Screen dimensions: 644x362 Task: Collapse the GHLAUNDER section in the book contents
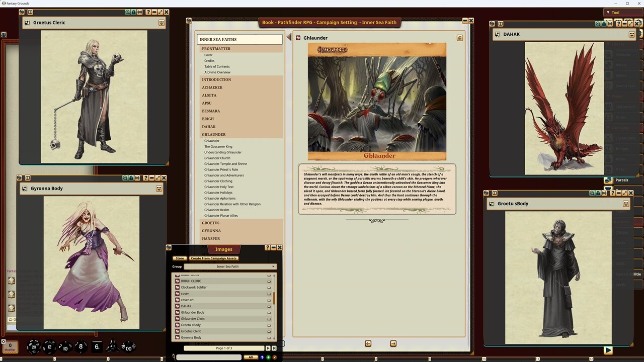[213, 134]
